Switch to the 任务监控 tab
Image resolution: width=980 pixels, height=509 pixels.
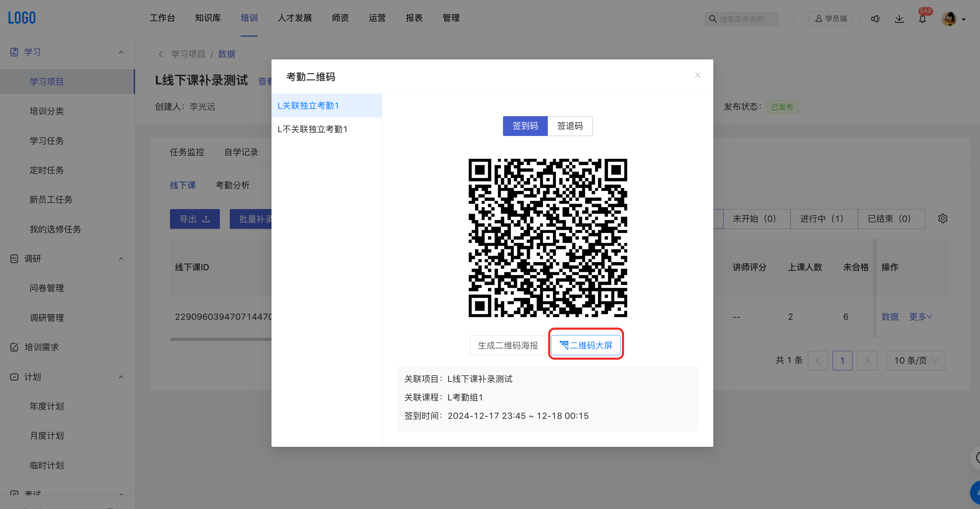click(x=187, y=152)
